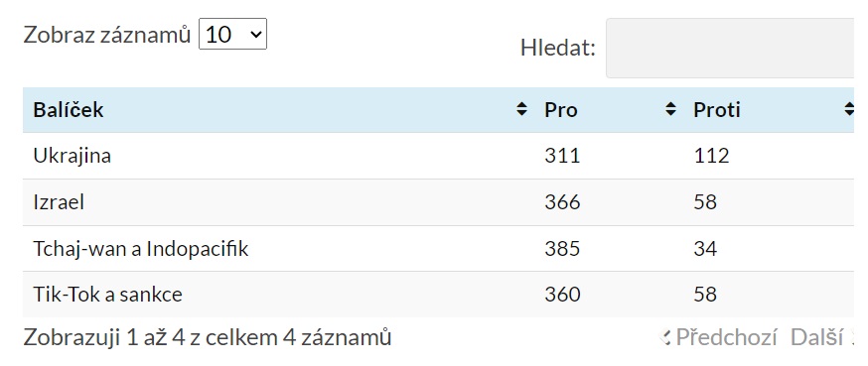Click into the Hledat search field
The image size is (868, 366).
coord(737,48)
